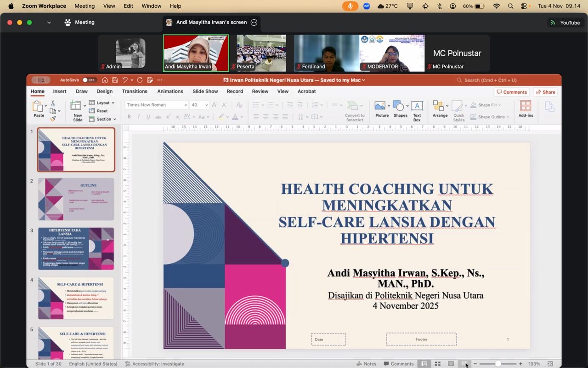This screenshot has width=588, height=368.
Task: Open the Window menu in menu bar
Action: (152, 6)
